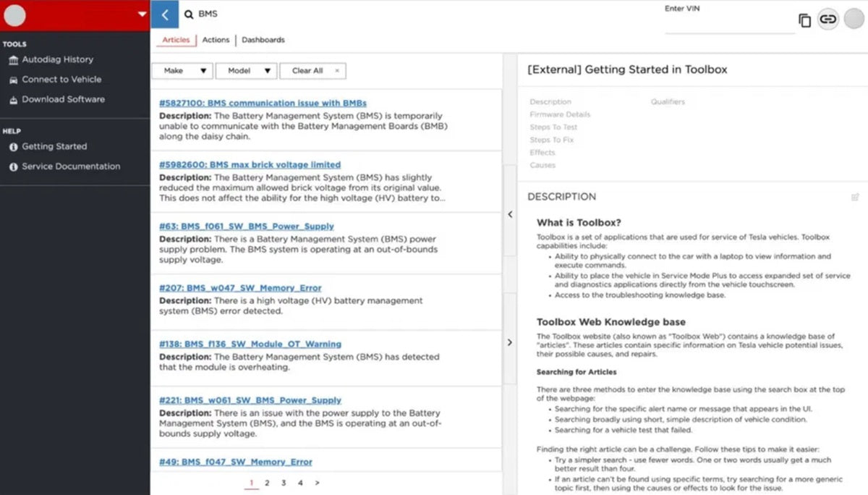Go to results page 3
This screenshot has height=495, width=868.
point(284,483)
